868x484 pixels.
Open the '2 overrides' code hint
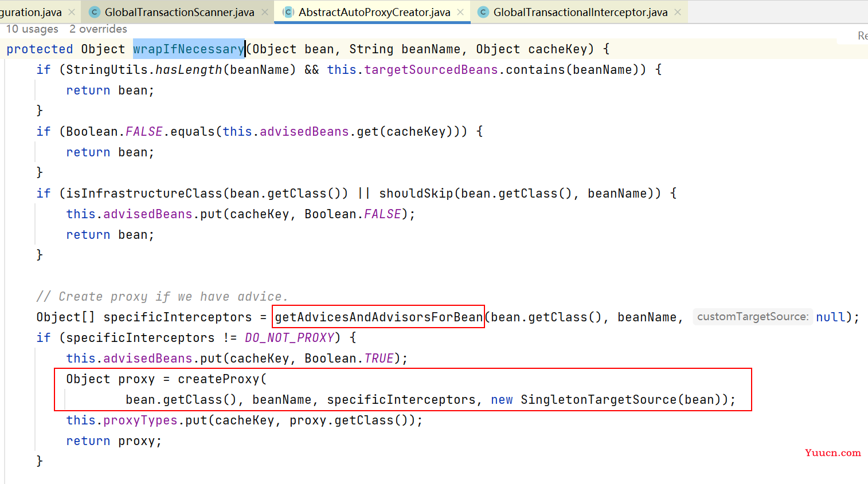(x=98, y=29)
